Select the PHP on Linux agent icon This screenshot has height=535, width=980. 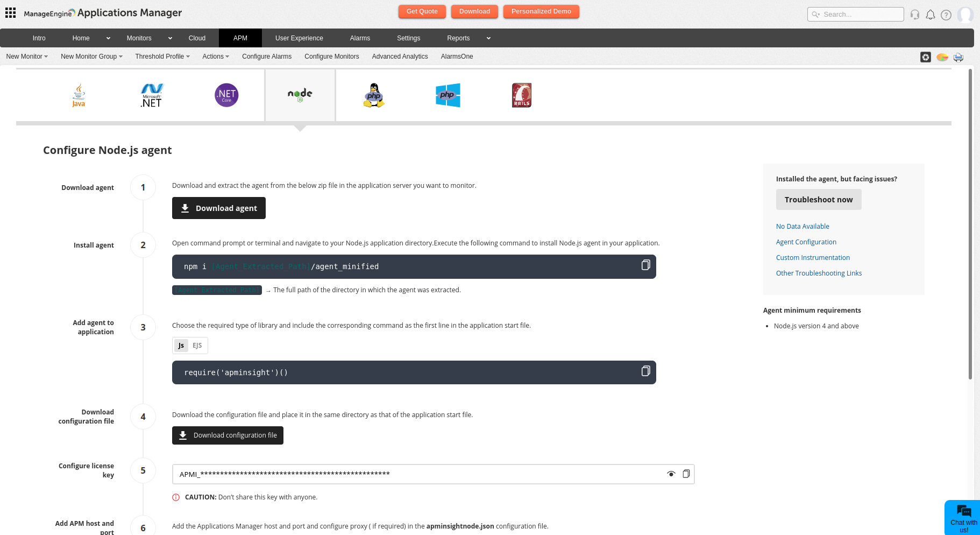[x=374, y=95]
